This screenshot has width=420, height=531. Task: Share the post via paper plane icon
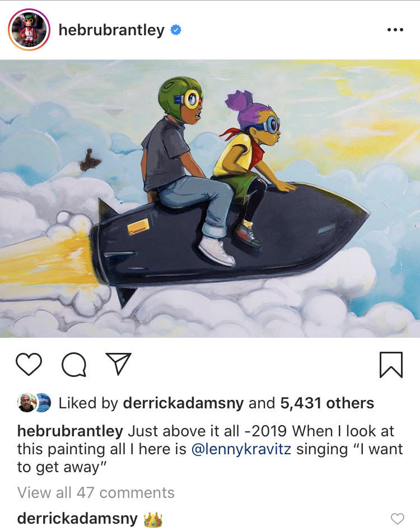118,364
